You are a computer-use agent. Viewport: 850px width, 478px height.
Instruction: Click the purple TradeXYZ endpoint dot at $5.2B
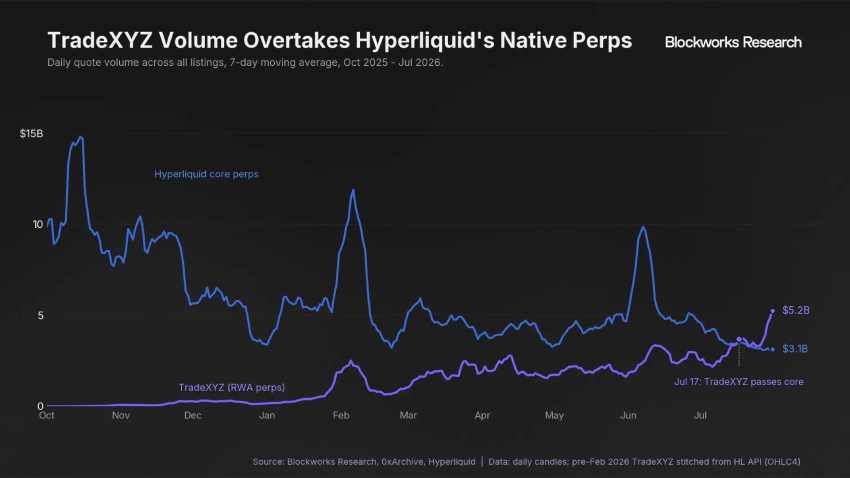(772, 311)
